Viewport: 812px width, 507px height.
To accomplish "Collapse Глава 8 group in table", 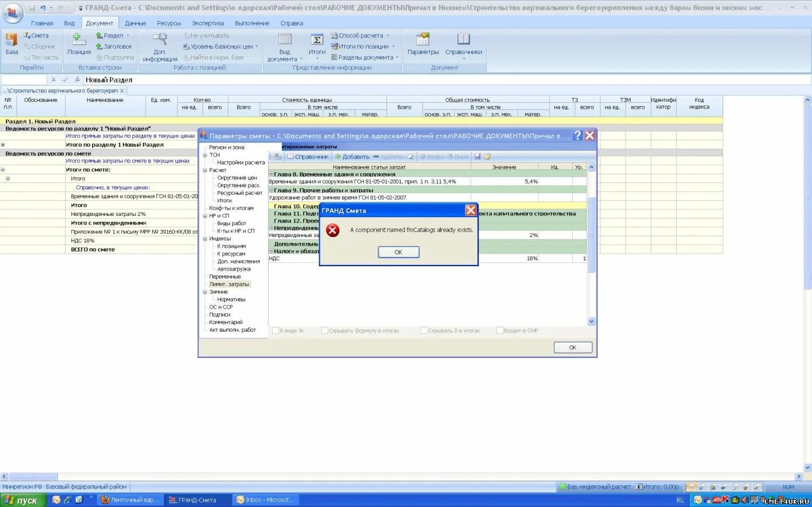I will click(x=271, y=174).
